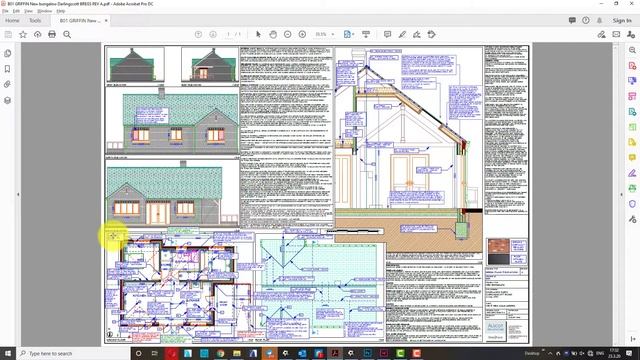Open the Layers panel
Viewport: 640px width, 360px height.
point(7,100)
